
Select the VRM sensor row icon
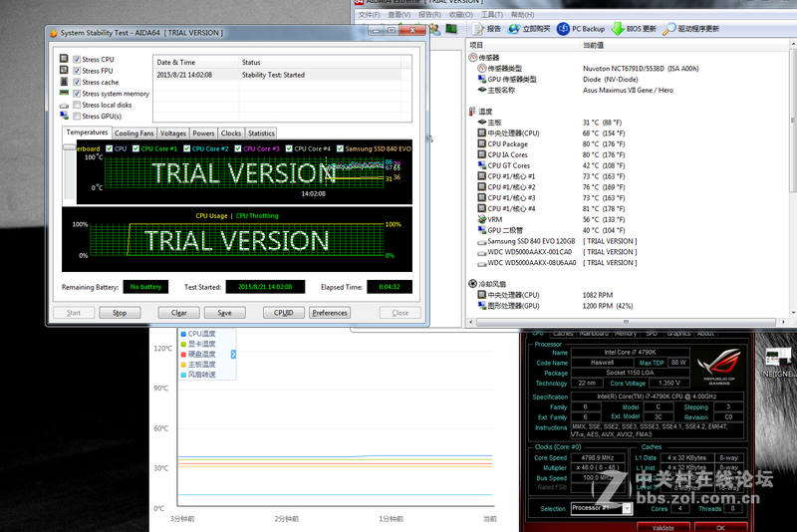pyautogui.click(x=482, y=219)
